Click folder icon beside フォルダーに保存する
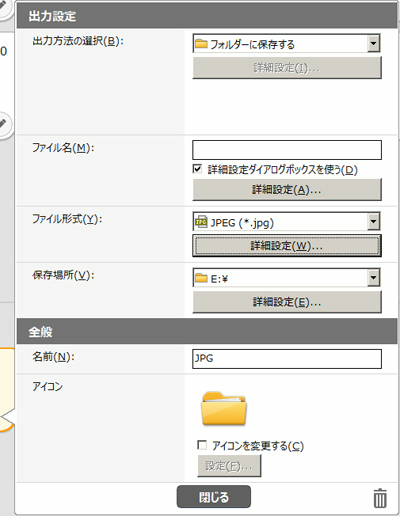Viewport: 400px width, 516px height. [x=201, y=44]
